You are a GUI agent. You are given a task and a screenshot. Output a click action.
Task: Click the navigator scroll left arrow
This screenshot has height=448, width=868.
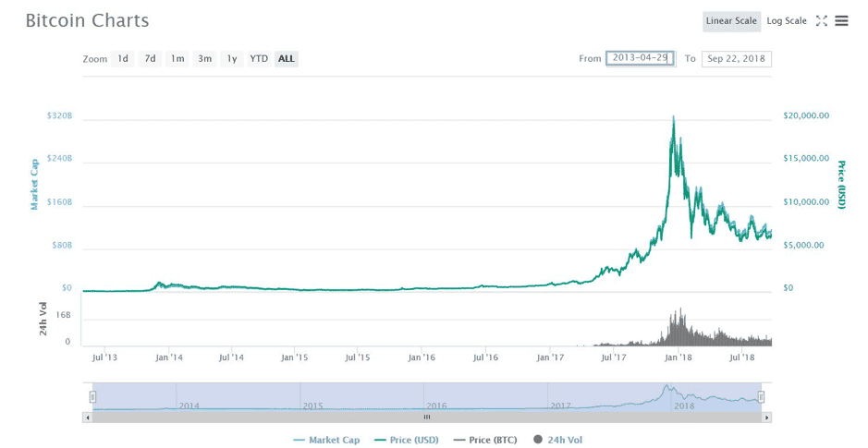(x=88, y=417)
